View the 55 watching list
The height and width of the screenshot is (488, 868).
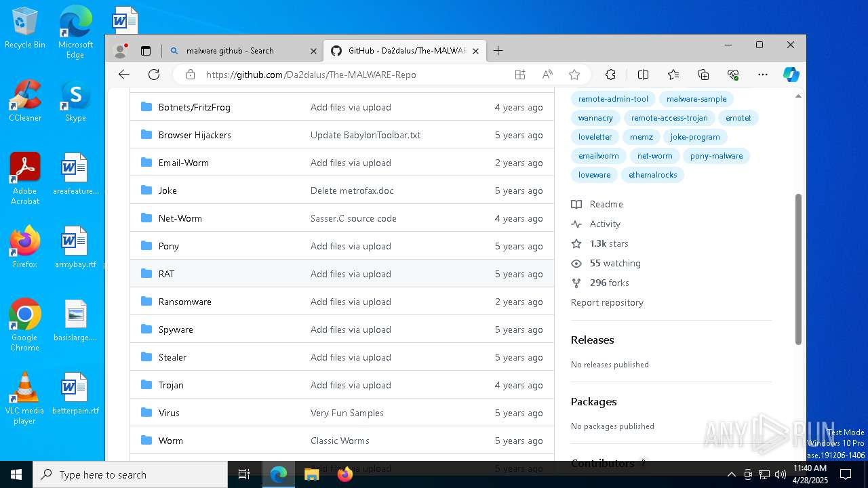[x=606, y=263]
